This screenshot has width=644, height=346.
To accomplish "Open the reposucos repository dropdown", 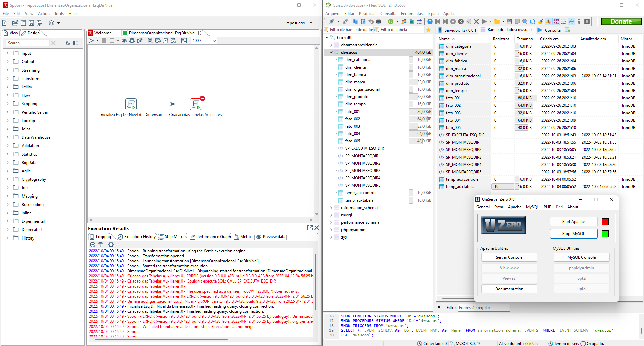I will 311,23.
